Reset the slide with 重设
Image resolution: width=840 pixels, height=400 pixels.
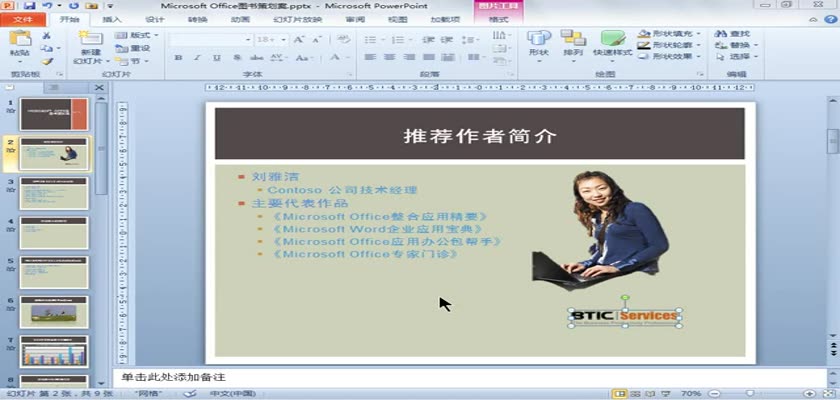132,48
